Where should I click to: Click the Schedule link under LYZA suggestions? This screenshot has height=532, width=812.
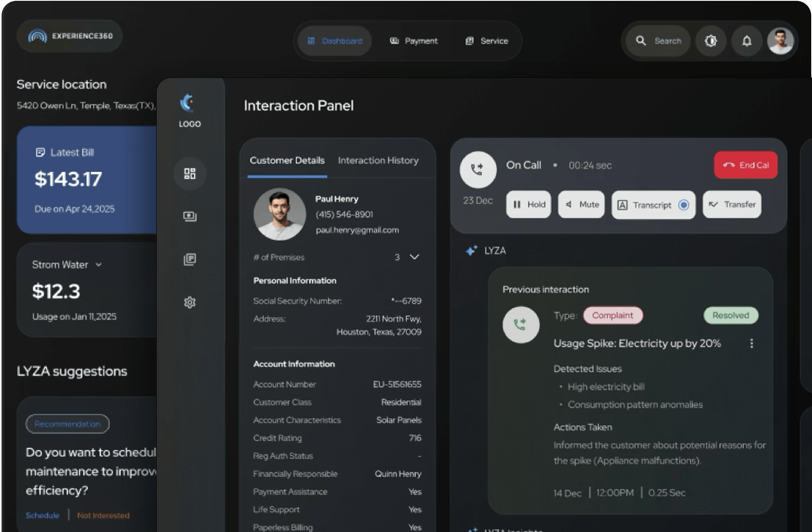tap(42, 515)
